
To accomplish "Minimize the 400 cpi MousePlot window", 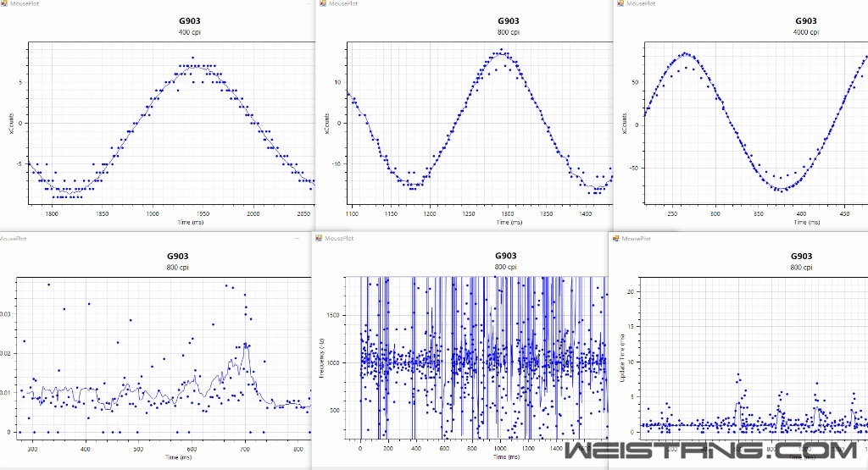I will click(309, 3).
